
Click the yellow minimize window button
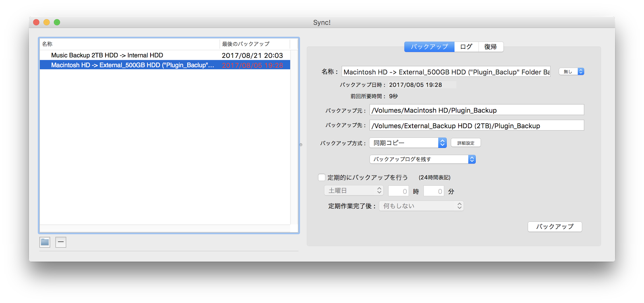(47, 22)
